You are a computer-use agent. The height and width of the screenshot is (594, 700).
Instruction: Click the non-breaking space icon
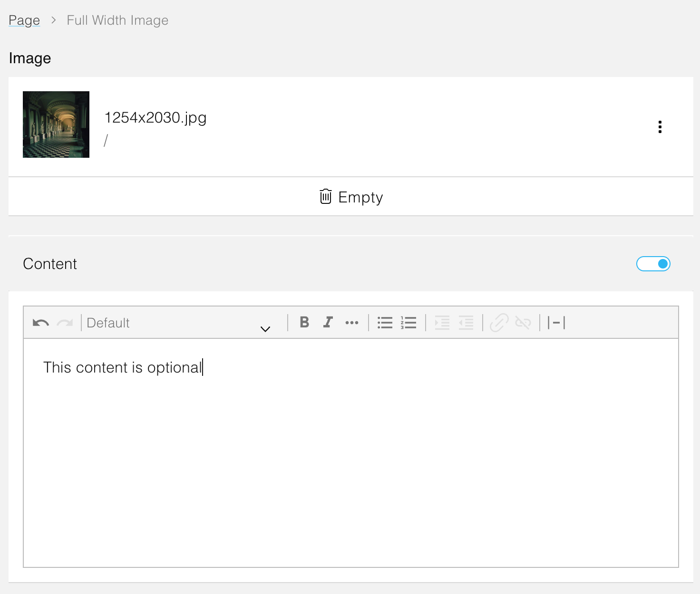click(x=556, y=323)
